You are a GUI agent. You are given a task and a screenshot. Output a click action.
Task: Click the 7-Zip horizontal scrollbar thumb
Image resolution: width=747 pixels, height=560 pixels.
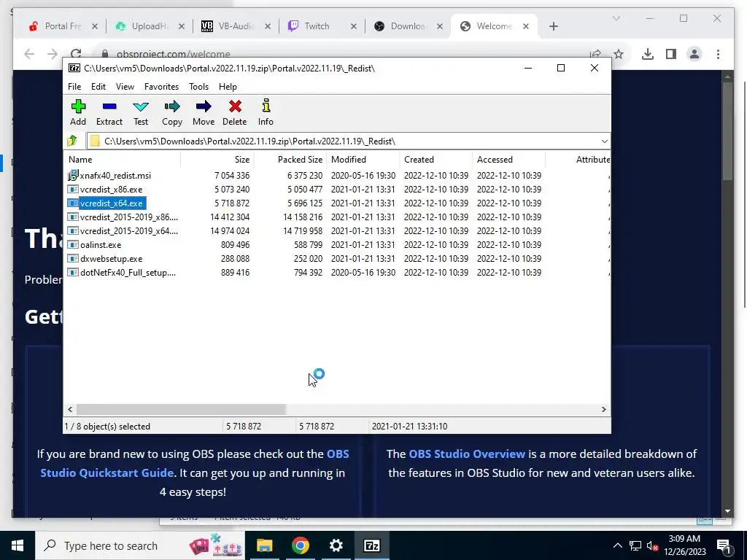click(181, 410)
